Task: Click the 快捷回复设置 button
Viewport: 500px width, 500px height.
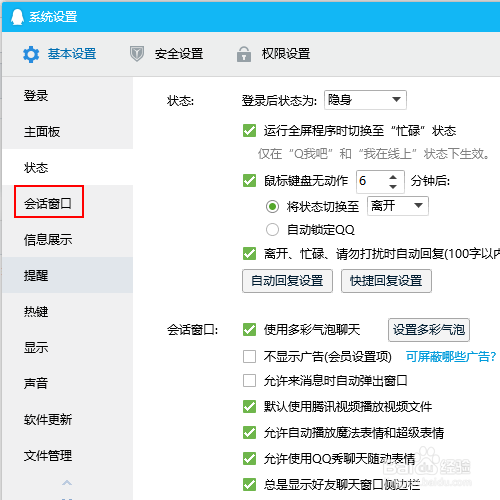Action: [386, 281]
